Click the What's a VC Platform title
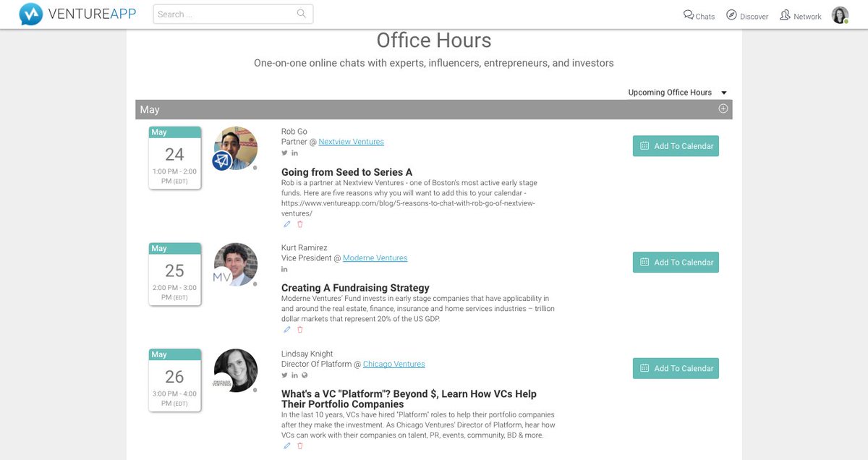The height and width of the screenshot is (460, 868). click(409, 399)
